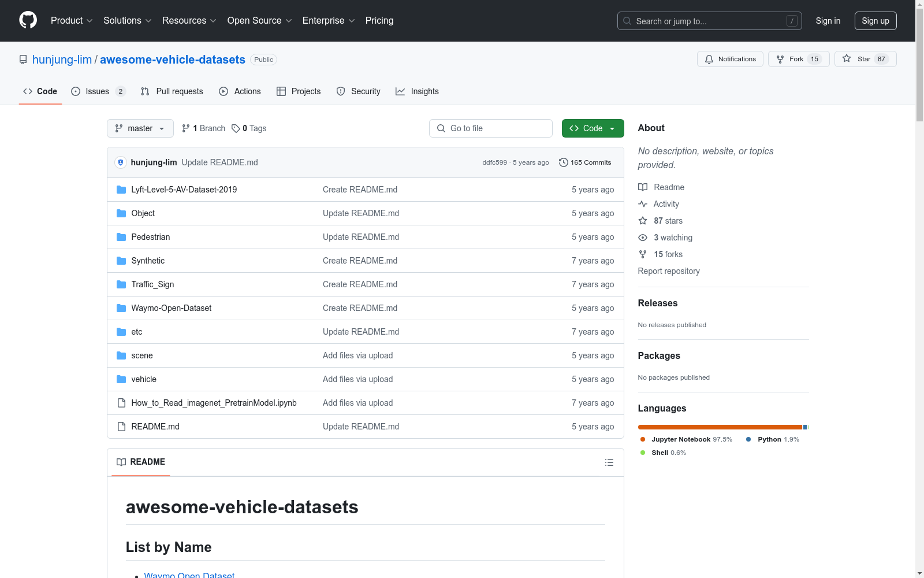The width and height of the screenshot is (924, 578).
Task: Open the README outline icon on the README header
Action: click(x=609, y=462)
